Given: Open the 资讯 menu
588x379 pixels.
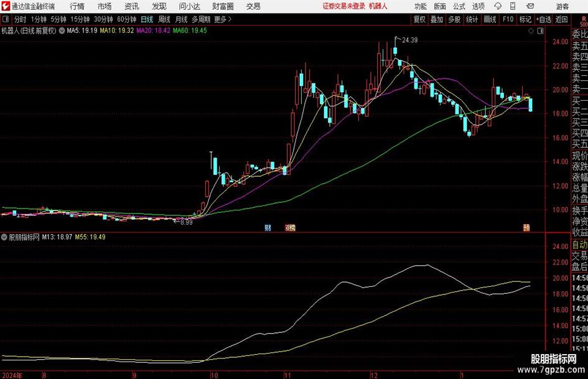Looking at the screenshot, I should pos(132,6).
